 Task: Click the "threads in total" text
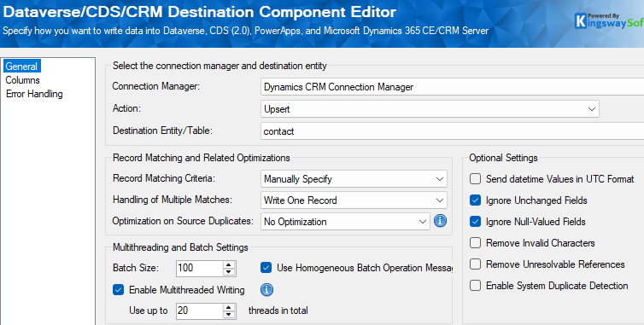pos(278,310)
